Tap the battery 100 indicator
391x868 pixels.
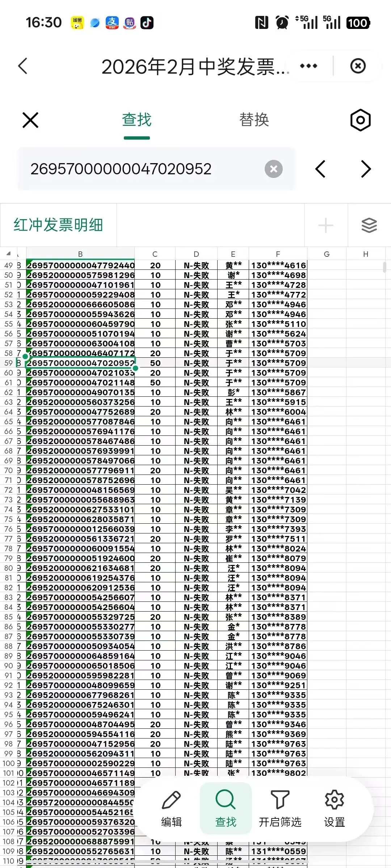(x=358, y=23)
